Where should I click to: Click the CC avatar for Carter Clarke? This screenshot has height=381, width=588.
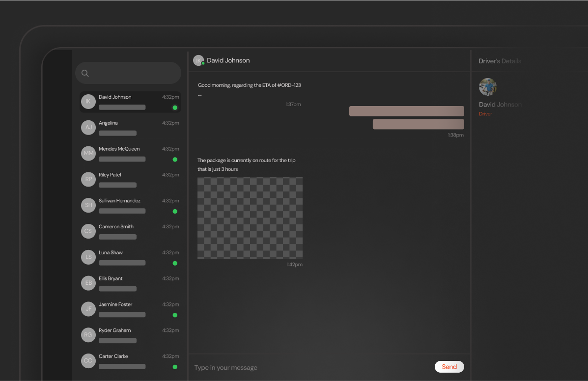click(x=88, y=361)
